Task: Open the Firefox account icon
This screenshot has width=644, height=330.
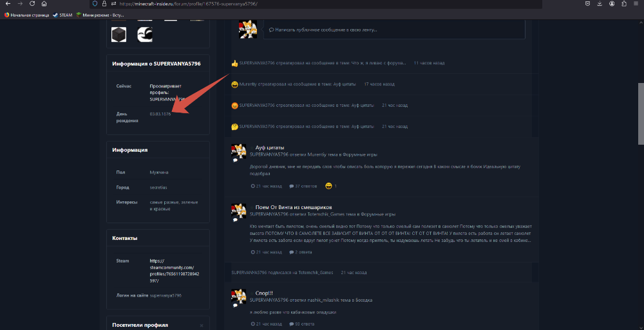Action: tap(612, 4)
